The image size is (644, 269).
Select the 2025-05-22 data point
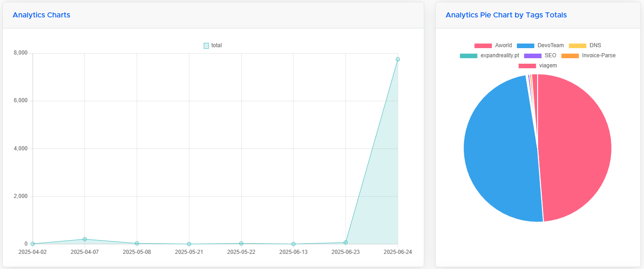coord(241,243)
